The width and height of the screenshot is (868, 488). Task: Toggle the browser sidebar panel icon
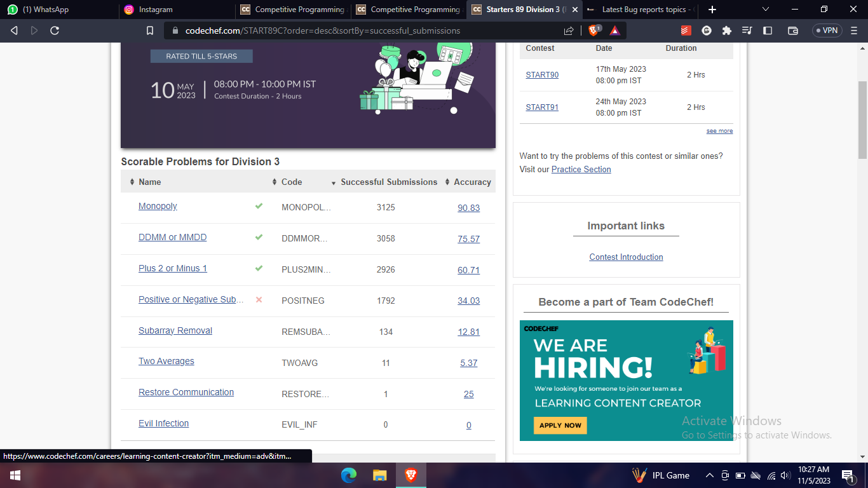point(768,30)
